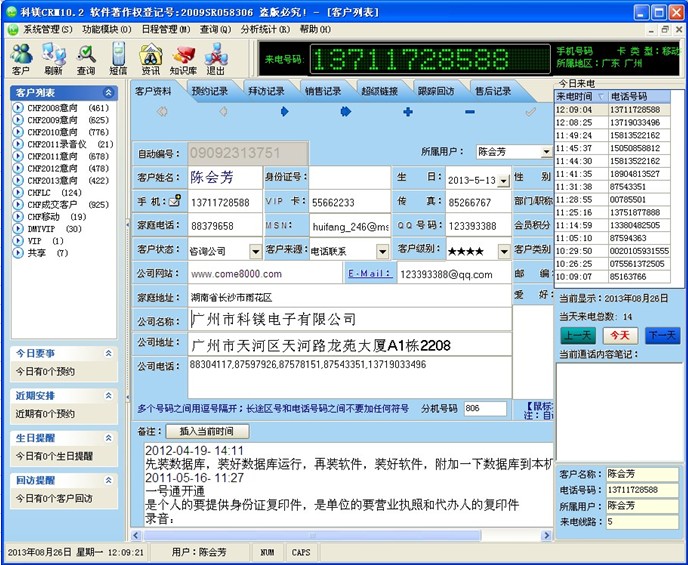688x565 pixels.
Task: Collapse the 今日要事 panel
Action: tap(108, 354)
